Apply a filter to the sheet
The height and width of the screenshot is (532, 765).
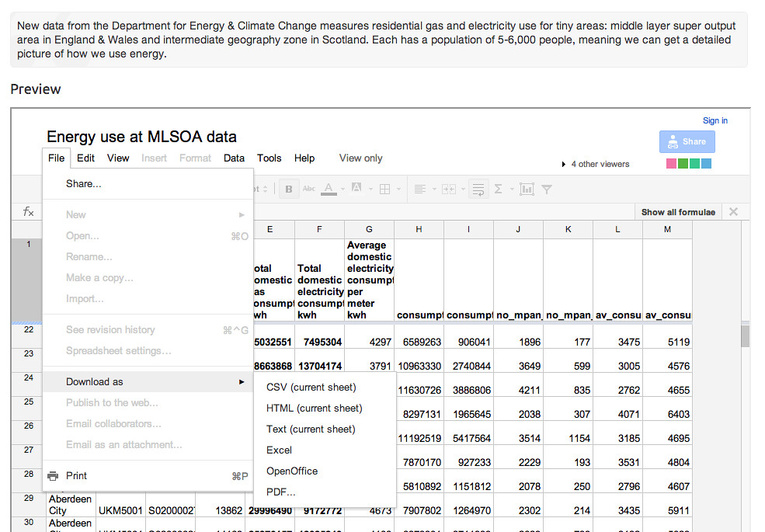[546, 188]
